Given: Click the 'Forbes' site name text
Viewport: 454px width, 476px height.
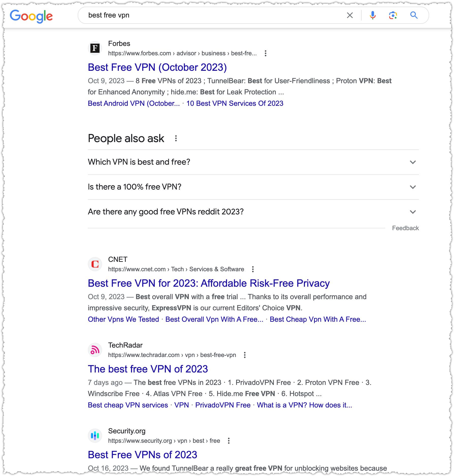Looking at the screenshot, I should (x=119, y=44).
